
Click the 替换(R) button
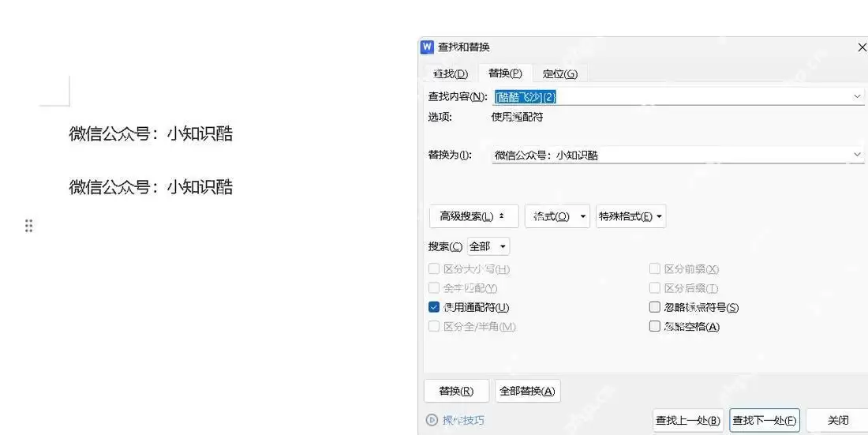pos(456,391)
